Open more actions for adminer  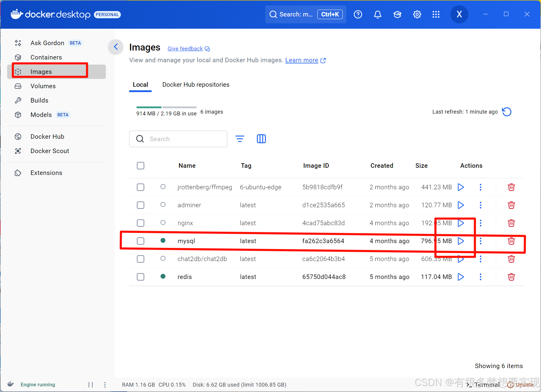point(480,205)
